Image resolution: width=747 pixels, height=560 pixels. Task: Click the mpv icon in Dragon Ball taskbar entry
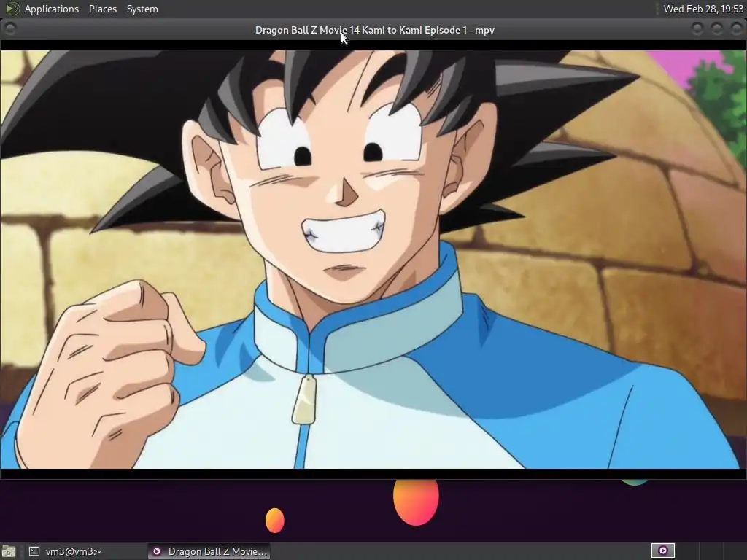tap(156, 551)
